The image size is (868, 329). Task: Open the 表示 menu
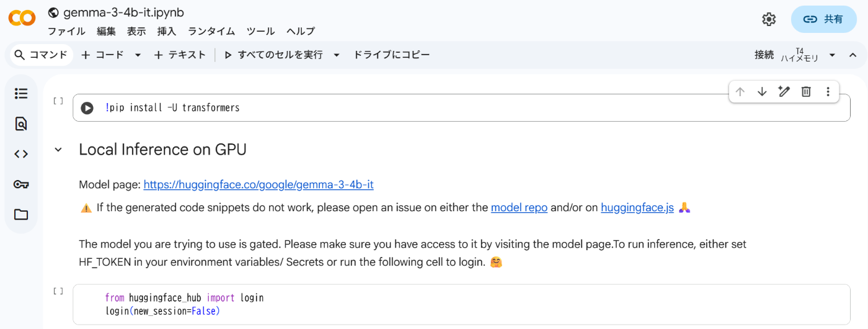point(136,31)
